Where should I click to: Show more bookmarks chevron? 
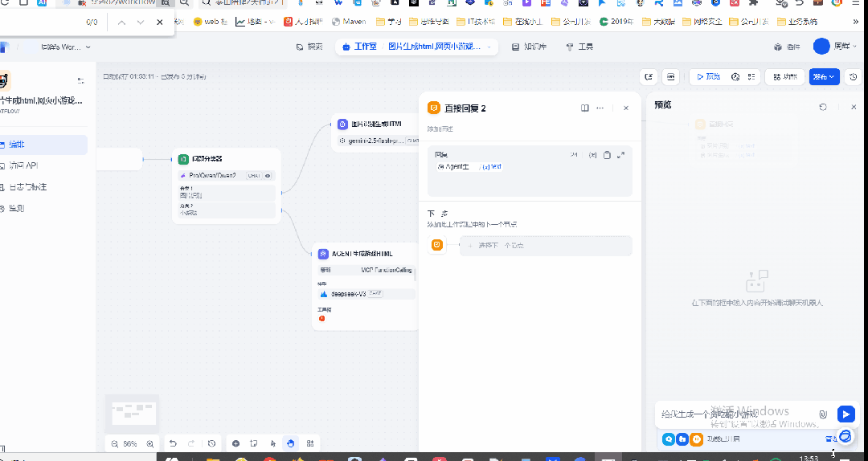coord(856,22)
